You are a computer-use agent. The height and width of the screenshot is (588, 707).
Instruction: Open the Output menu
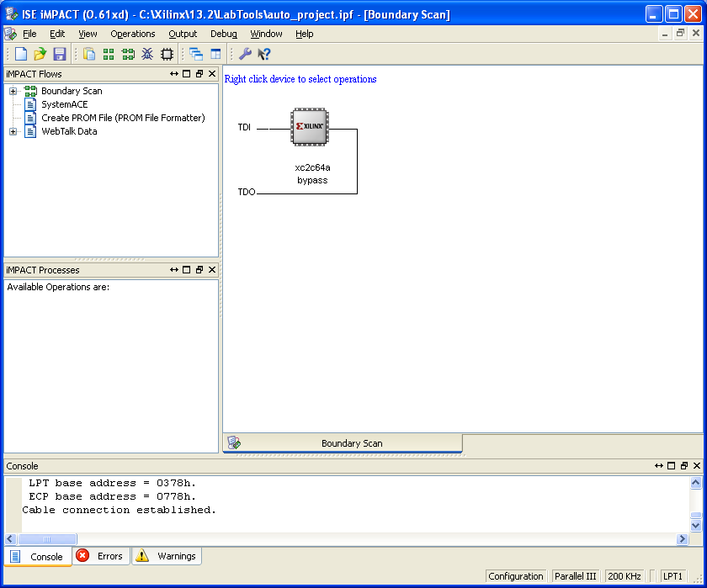click(183, 34)
